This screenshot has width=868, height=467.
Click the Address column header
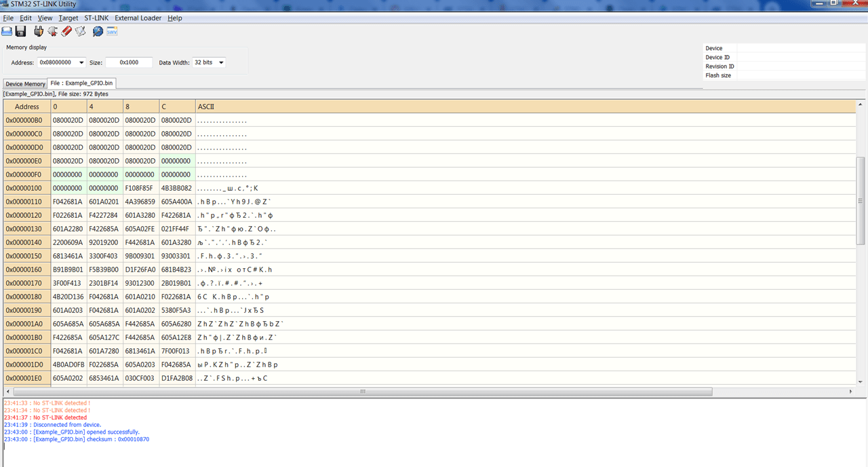pyautogui.click(x=27, y=107)
